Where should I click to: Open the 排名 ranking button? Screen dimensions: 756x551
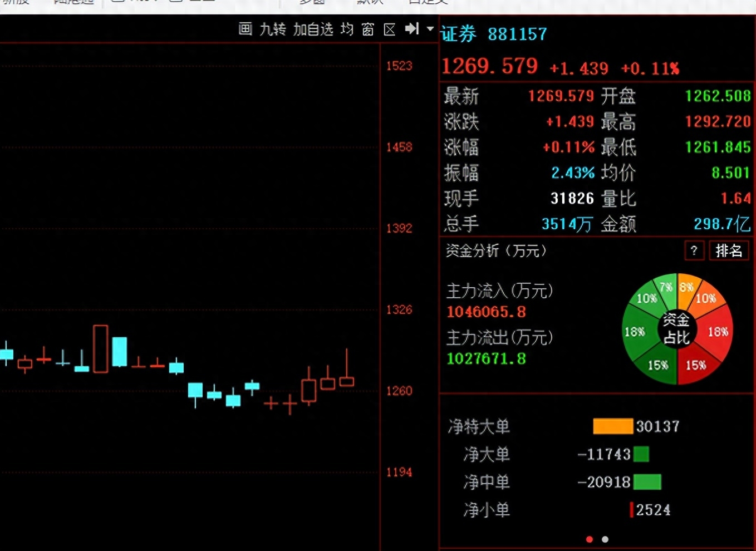(x=729, y=250)
